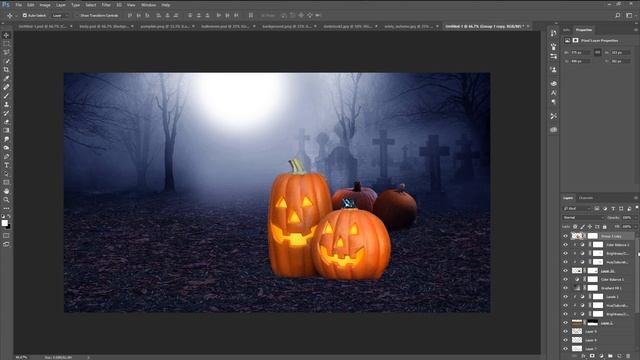Image resolution: width=640 pixels, height=360 pixels.
Task: Open the Layers panel flyout menu
Action: coord(636,198)
